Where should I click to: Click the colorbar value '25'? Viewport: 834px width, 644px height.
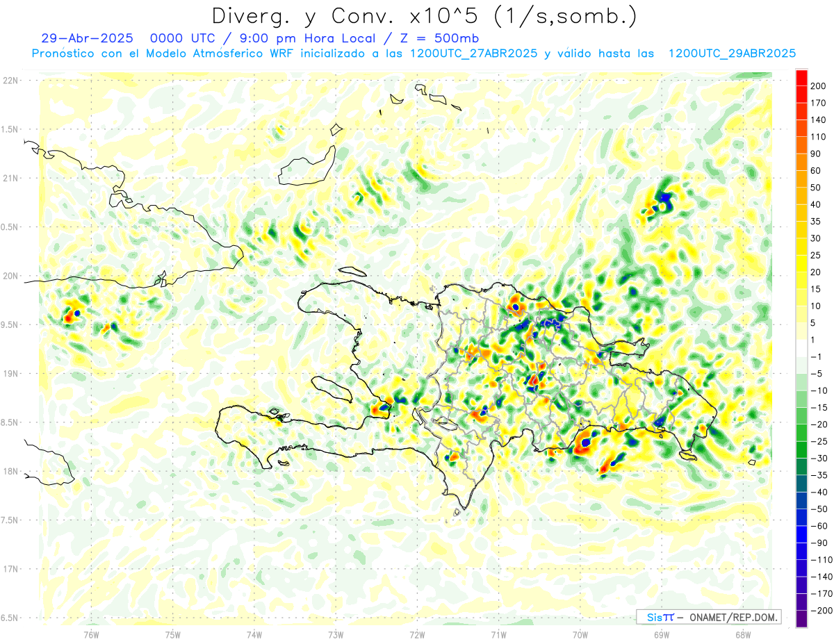tap(815, 255)
